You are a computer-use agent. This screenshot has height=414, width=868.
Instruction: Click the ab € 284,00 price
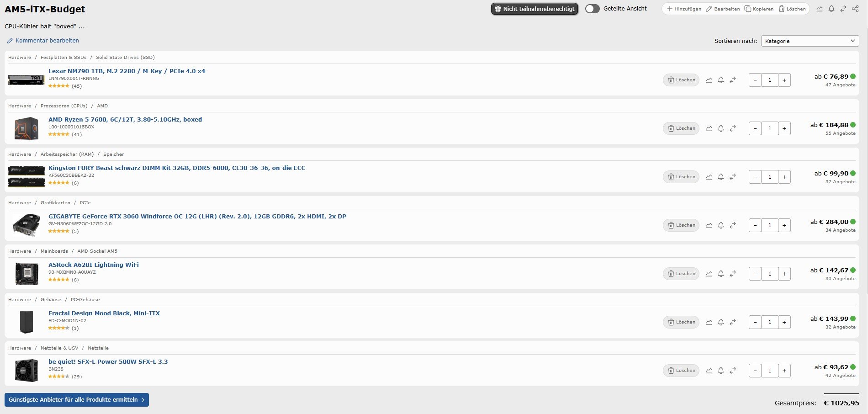coord(829,222)
